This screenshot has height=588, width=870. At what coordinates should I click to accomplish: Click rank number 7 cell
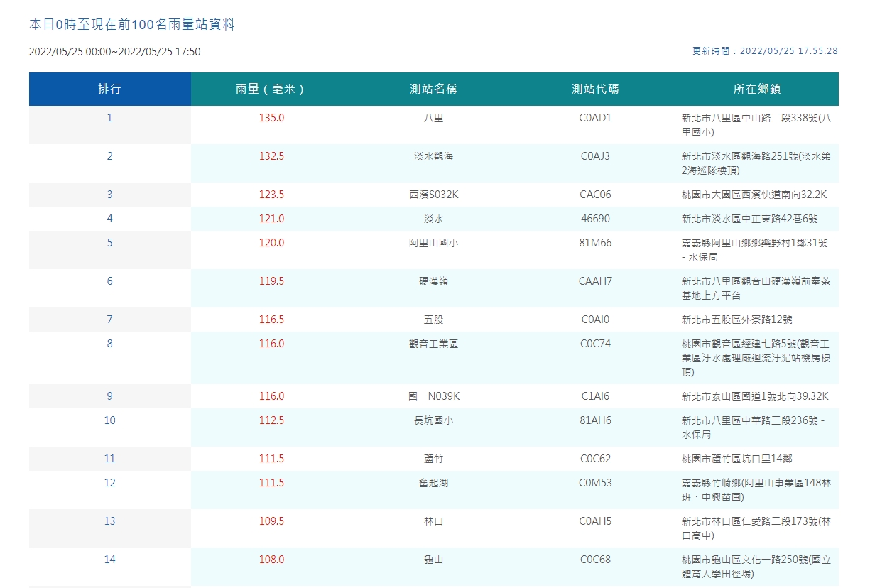click(109, 320)
